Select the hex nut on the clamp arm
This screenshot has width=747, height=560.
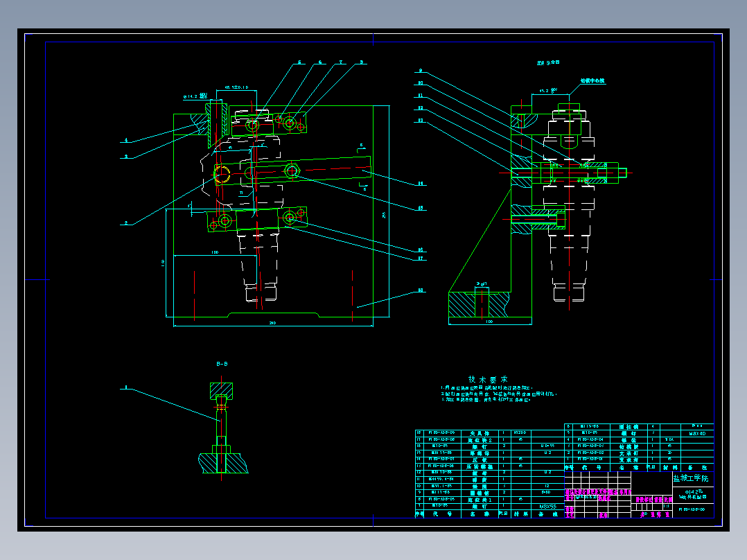pos(292,170)
